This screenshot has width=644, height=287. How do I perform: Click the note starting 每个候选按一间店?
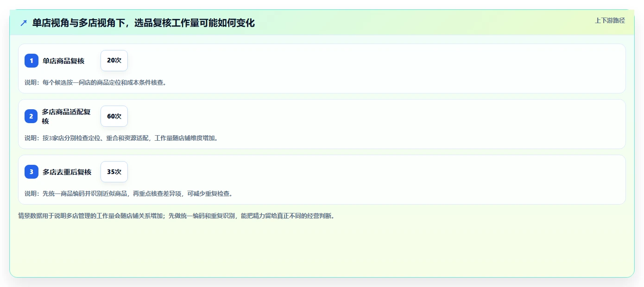click(95, 82)
